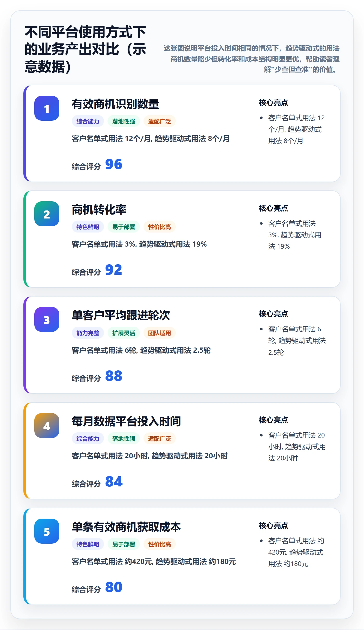Click the number 1 rank badge

47,108
